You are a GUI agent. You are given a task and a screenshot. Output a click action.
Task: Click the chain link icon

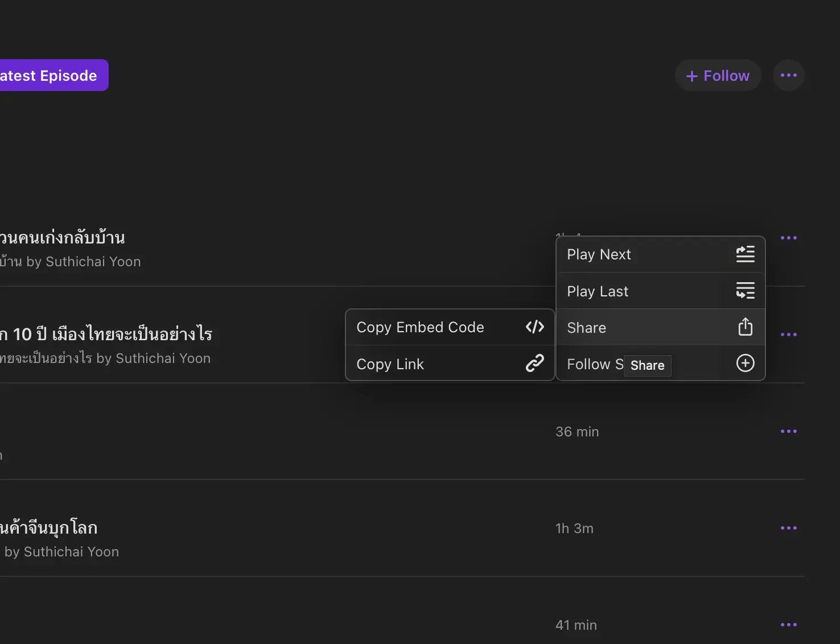534,363
